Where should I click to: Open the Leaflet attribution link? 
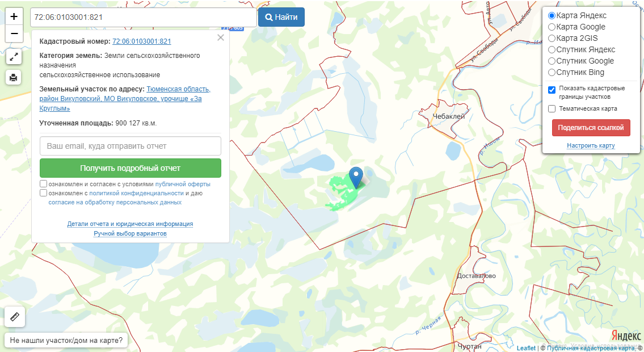tap(526, 348)
